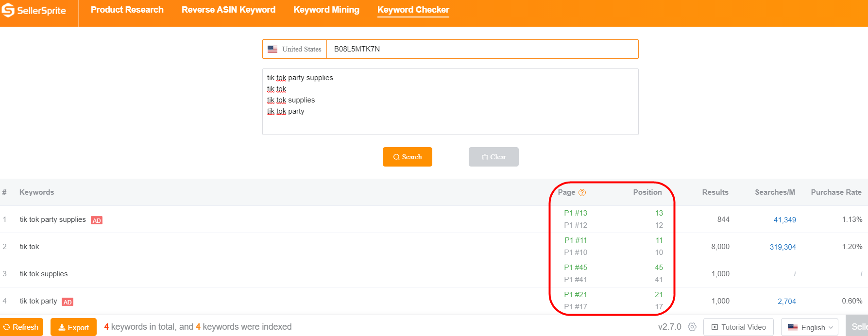Screen dimensions: 868x336
Task: Open the Product Research tab
Action: (127, 10)
